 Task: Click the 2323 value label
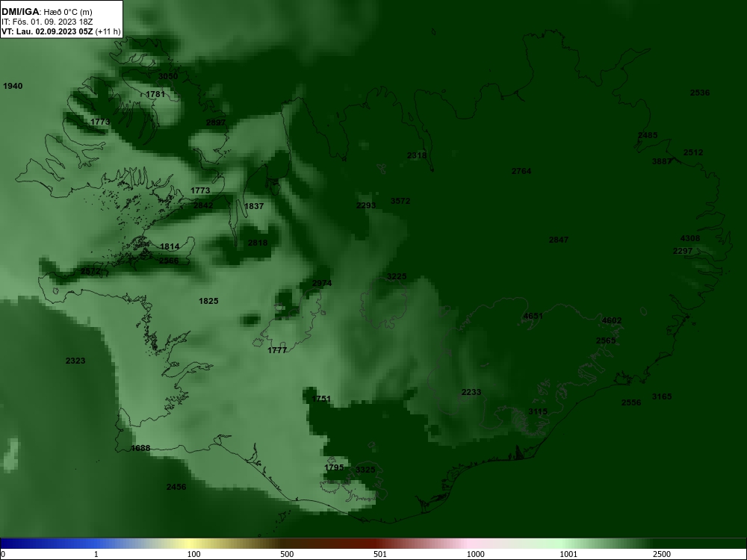(75, 361)
